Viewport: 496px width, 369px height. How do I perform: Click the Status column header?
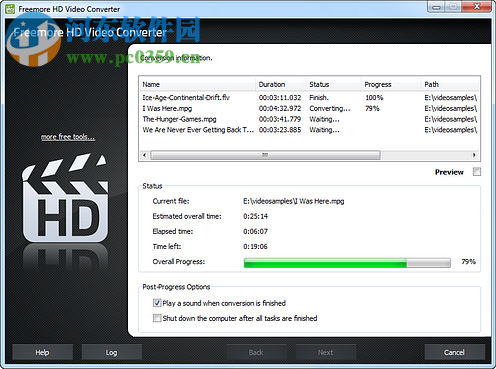click(333, 84)
